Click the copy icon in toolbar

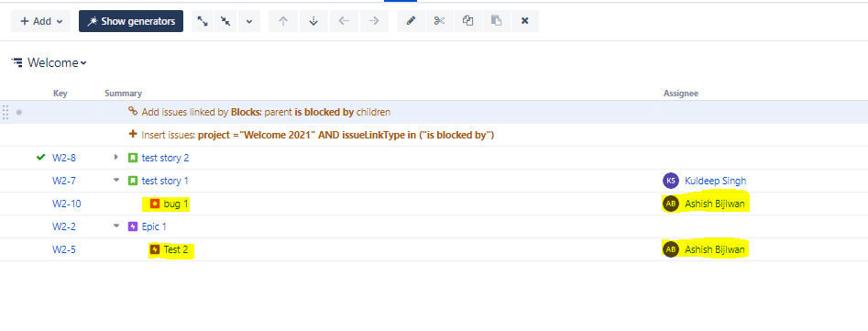pos(467,21)
